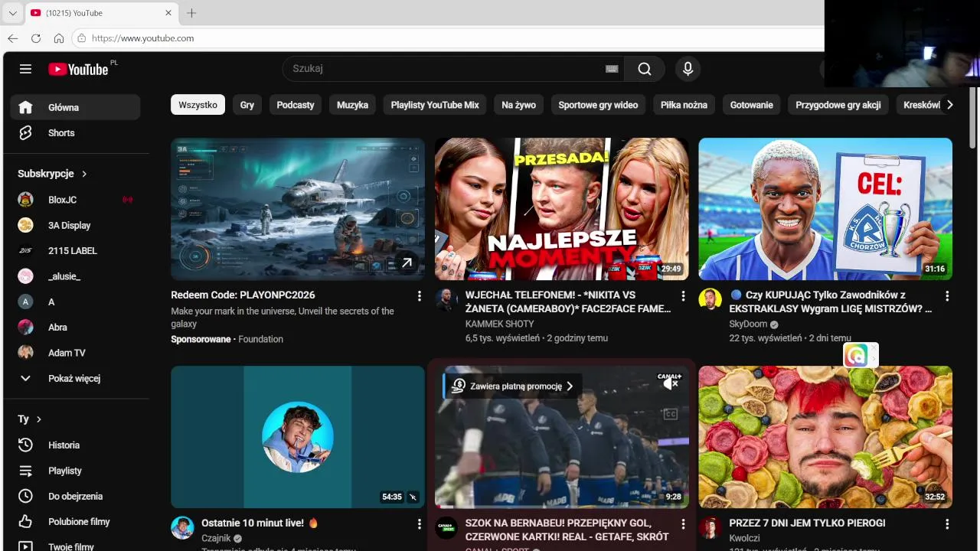Open options for pierogi video
This screenshot has height=551, width=980.
[947, 524]
